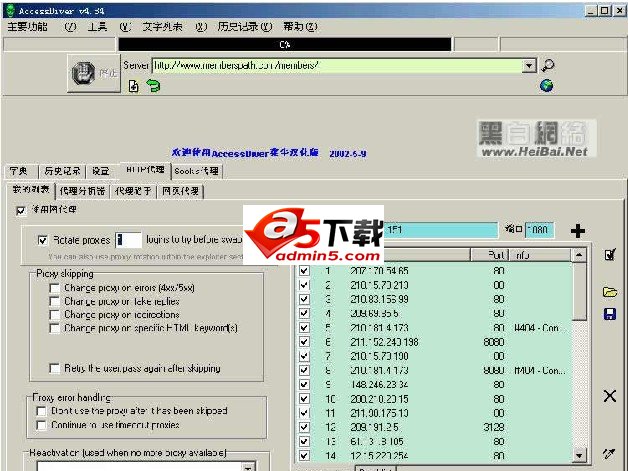
Task: Click the globe icon below the magnifier
Action: click(x=546, y=85)
